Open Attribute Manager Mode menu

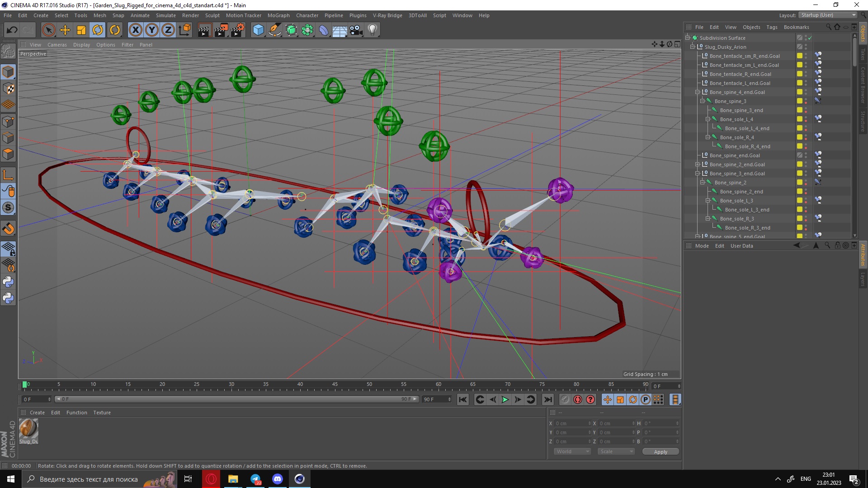[x=702, y=246]
